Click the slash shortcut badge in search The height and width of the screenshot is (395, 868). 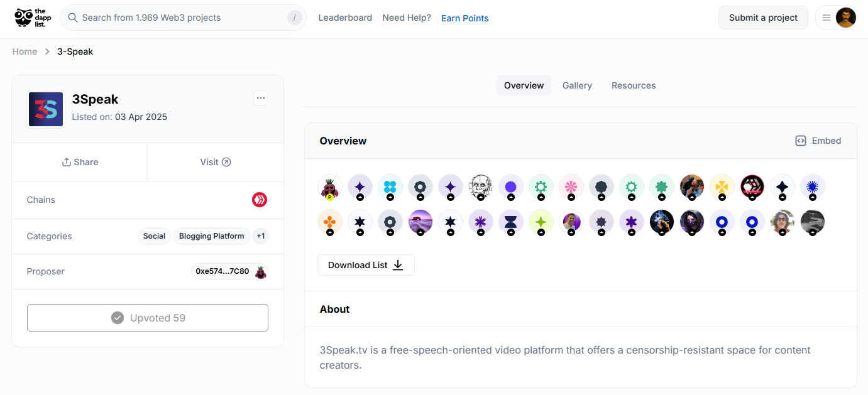295,18
